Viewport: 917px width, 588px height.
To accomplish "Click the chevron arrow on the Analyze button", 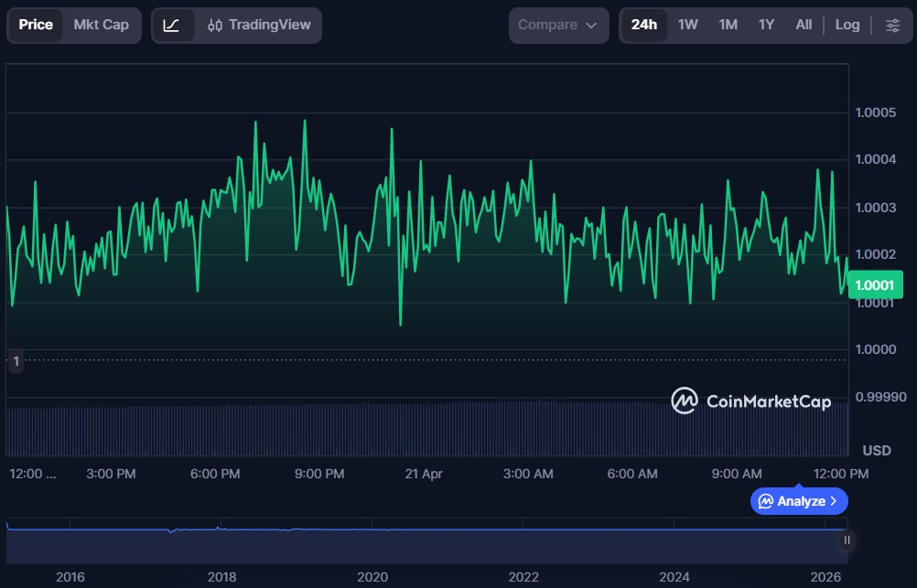I will pyautogui.click(x=833, y=501).
